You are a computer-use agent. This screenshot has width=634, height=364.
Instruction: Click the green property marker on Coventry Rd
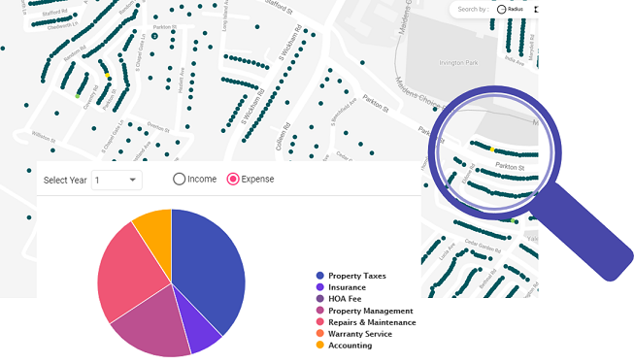pyautogui.click(x=78, y=96)
